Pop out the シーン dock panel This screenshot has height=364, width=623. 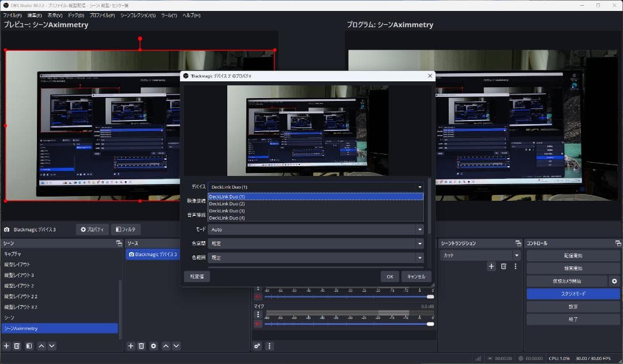[119, 243]
